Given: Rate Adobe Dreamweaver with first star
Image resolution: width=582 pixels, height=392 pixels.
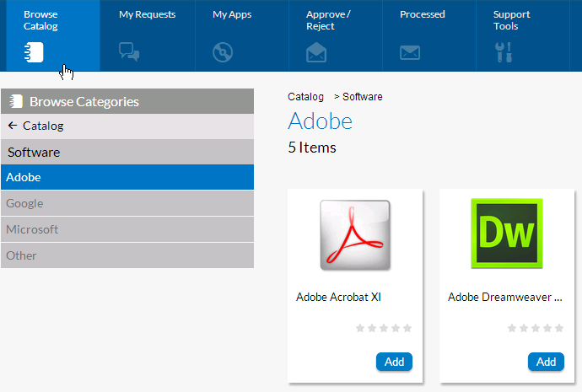Looking at the screenshot, I should click(512, 328).
